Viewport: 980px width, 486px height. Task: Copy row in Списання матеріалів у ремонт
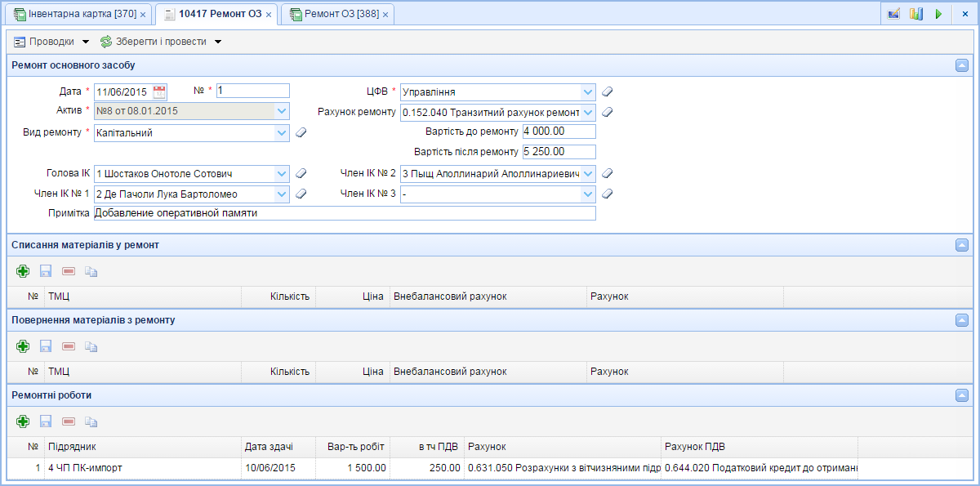pos(91,270)
